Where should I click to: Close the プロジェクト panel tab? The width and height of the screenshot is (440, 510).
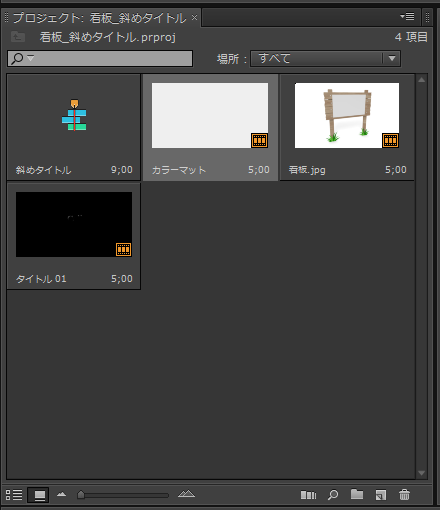click(194, 17)
